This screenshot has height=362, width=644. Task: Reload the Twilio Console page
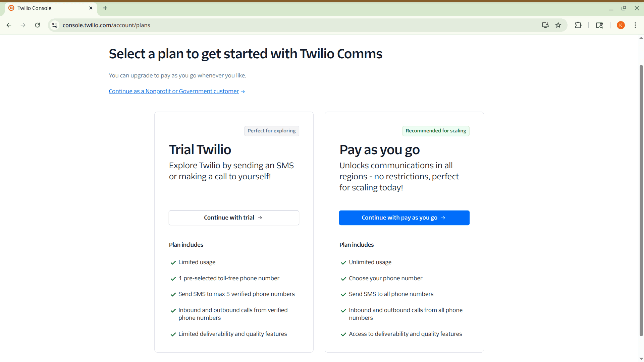tap(38, 25)
